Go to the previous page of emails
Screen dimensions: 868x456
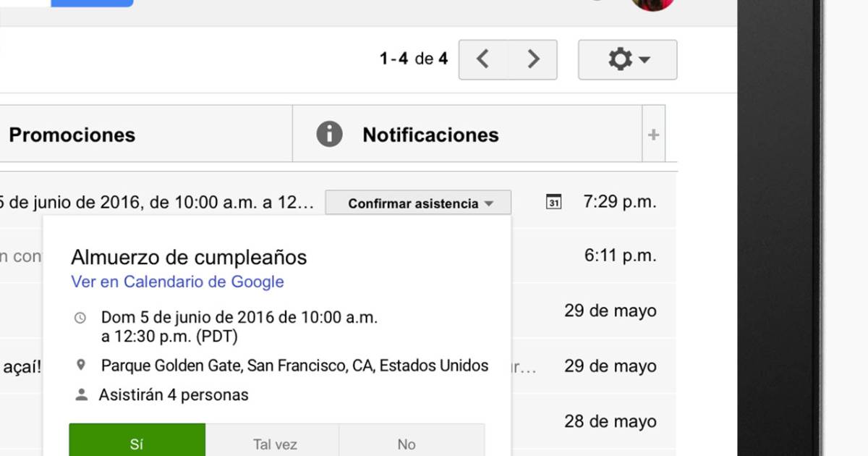point(483,59)
